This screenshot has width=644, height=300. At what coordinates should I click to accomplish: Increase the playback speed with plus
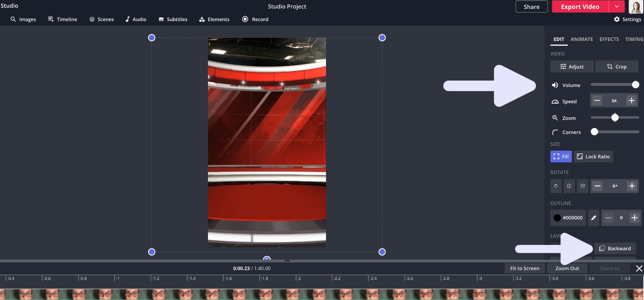631,101
